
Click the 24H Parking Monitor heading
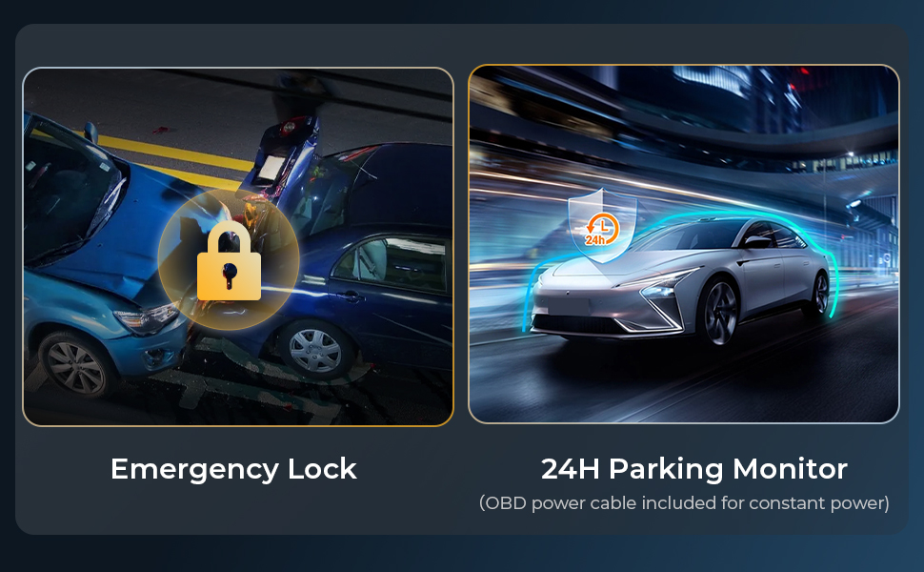tap(694, 469)
